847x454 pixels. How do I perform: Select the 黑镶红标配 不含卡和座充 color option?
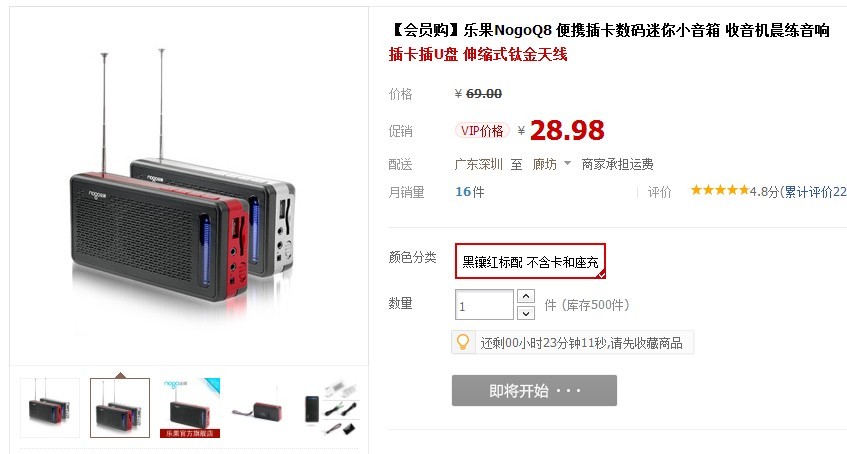point(530,261)
